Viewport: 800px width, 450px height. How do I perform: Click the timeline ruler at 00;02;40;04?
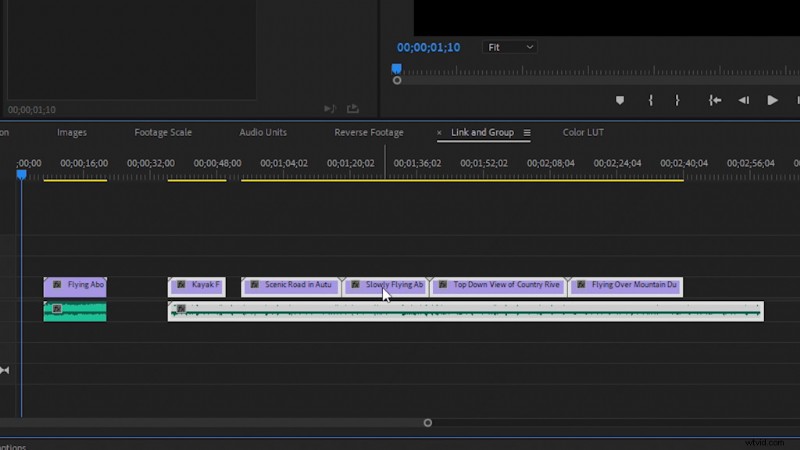[x=684, y=163]
